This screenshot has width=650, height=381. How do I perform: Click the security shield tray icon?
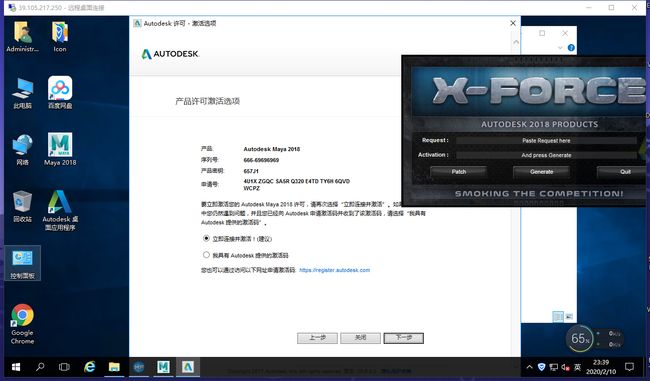541,367
